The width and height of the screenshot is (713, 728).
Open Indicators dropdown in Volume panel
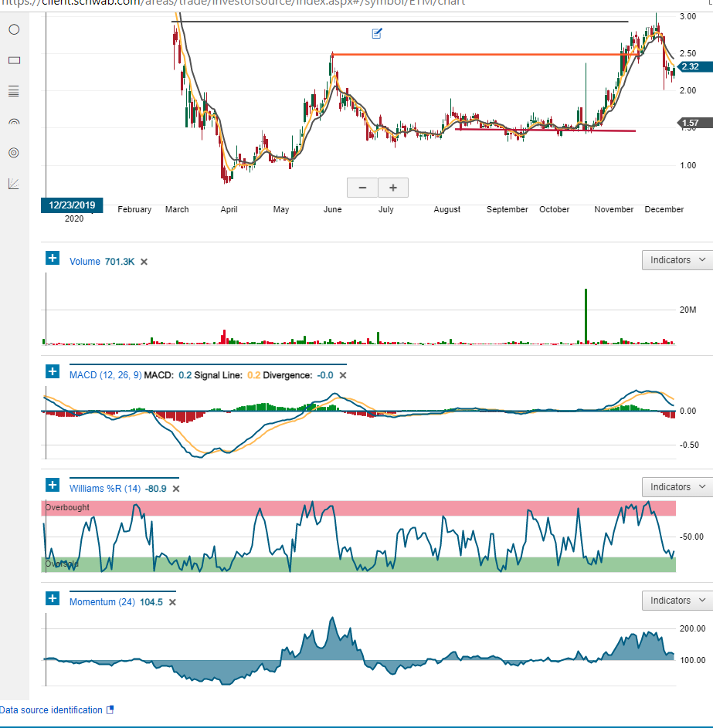677,260
